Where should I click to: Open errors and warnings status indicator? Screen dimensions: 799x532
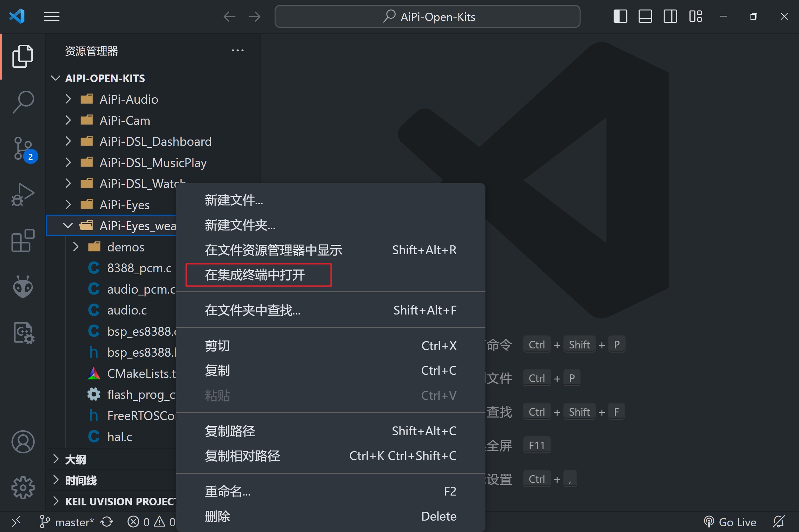[151, 522]
